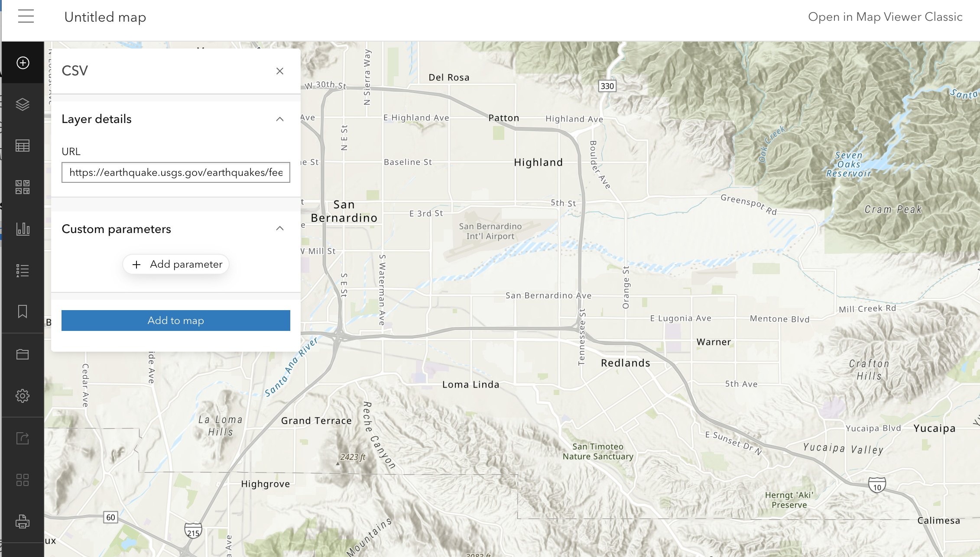Collapse the Custom parameters section
The width and height of the screenshot is (980, 557).
click(279, 229)
